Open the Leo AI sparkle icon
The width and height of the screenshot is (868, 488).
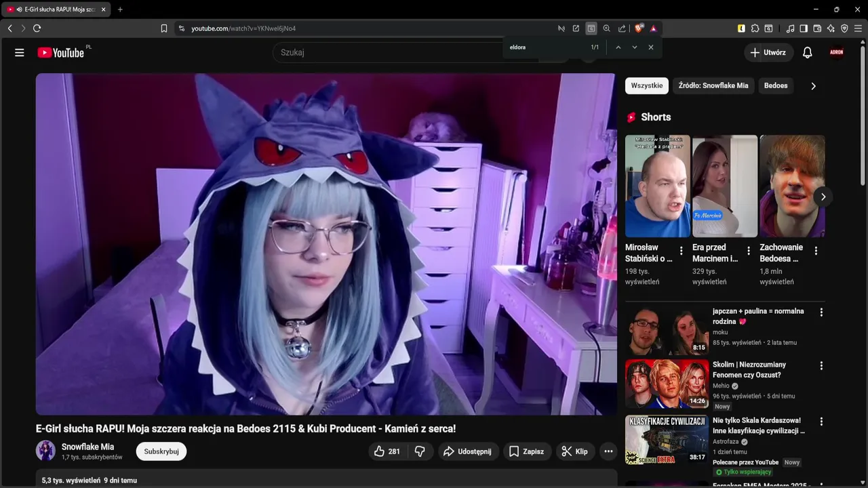[x=831, y=28]
